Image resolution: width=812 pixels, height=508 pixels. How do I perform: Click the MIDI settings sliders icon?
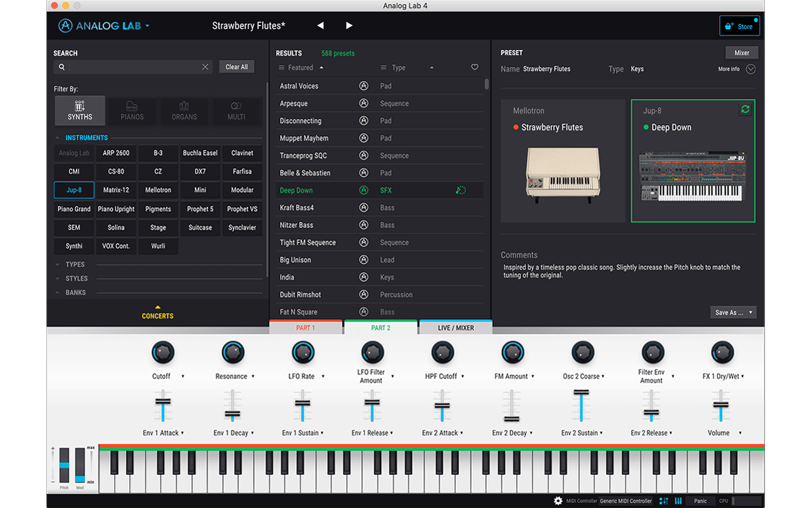664,501
